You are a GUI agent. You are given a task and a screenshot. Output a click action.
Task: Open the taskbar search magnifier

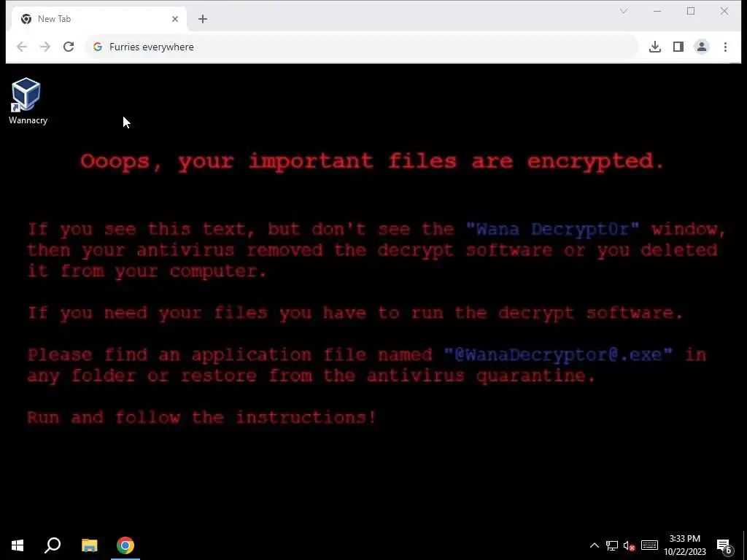[53, 545]
